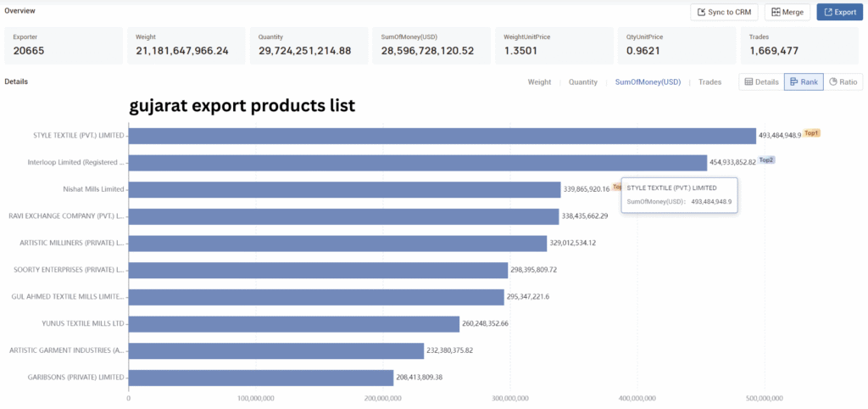Viewport: 868px width, 409px height.
Task: Click the STYLE TEXTILE (PVT.) LIMITED bar
Action: 441,136
